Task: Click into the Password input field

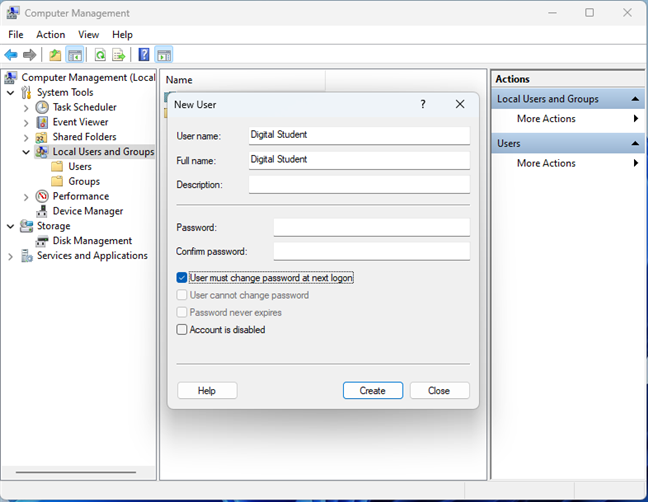Action: 371,228
